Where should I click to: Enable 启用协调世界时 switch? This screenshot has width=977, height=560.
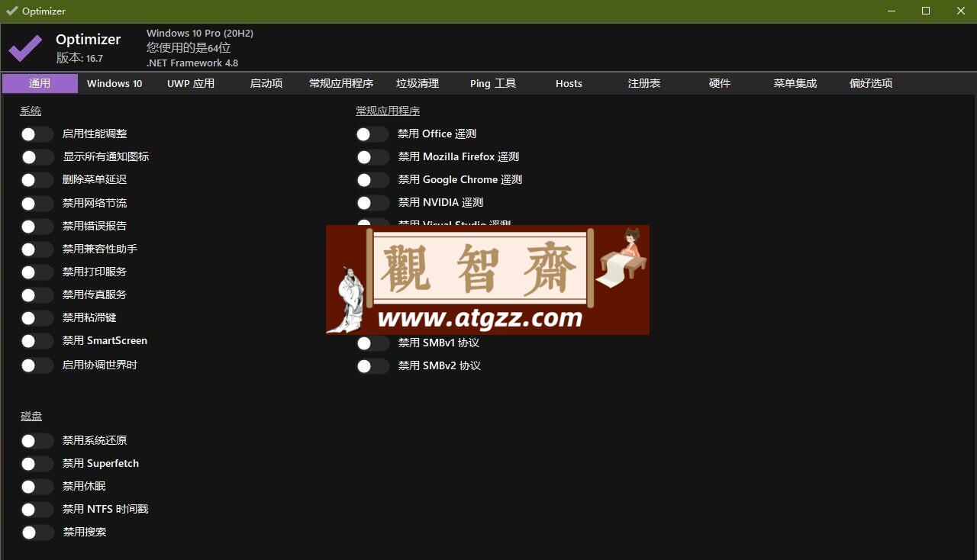pos(37,365)
